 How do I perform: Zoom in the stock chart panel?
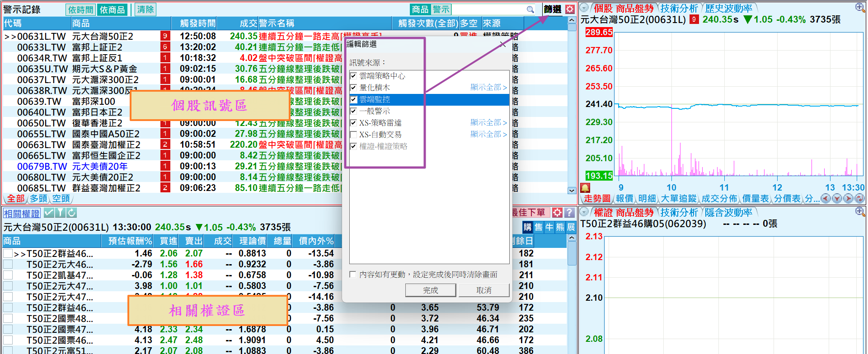tap(860, 7)
